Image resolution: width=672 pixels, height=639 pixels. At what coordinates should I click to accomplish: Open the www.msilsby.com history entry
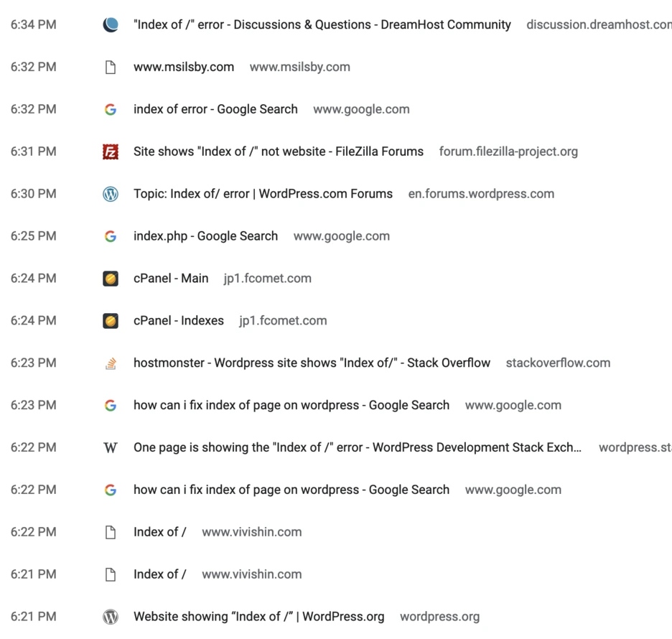(x=184, y=67)
